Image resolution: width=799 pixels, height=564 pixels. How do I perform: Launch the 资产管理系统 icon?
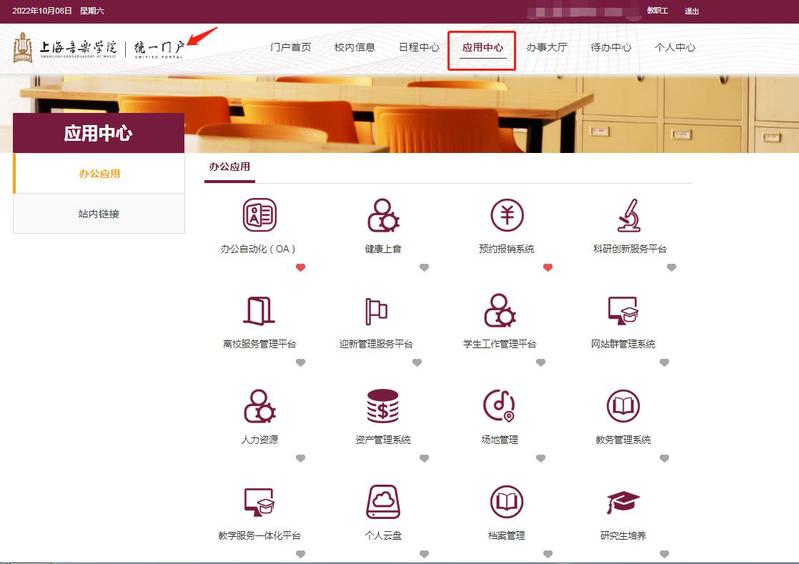(x=383, y=406)
